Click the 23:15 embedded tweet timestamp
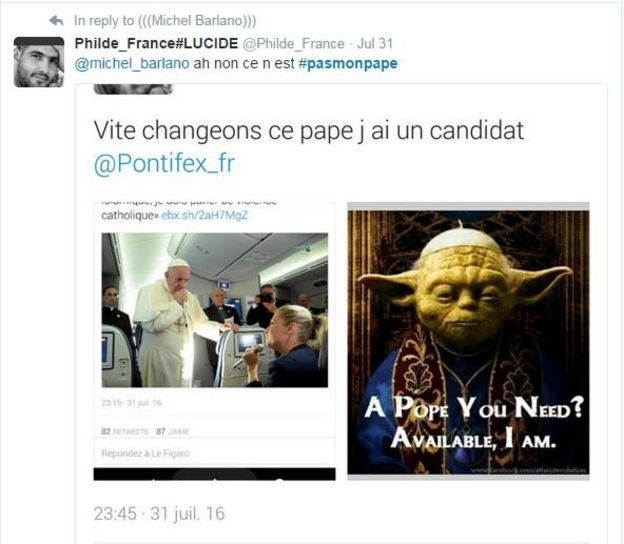Screen dimensions: 624x544 [131, 403]
